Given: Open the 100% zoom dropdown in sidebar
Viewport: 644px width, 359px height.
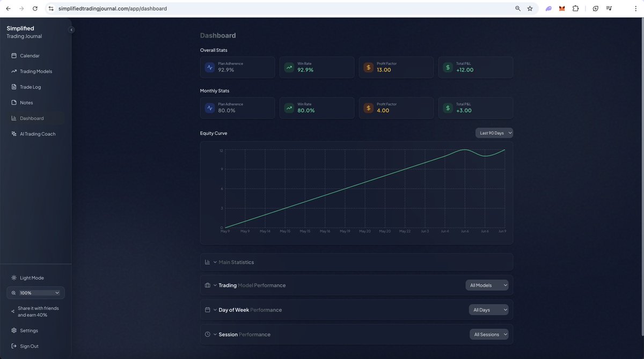Looking at the screenshot, I should (x=35, y=293).
